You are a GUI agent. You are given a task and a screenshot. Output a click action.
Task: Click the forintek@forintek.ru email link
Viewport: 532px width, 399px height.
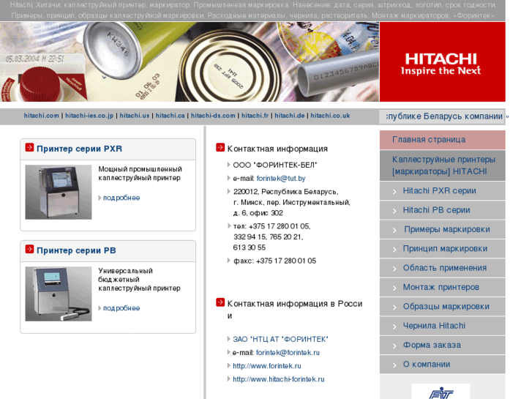point(288,353)
